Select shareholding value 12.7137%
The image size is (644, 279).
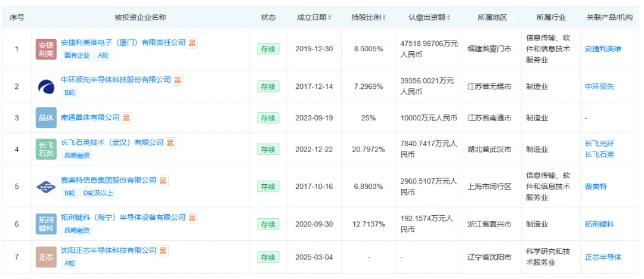(369, 224)
